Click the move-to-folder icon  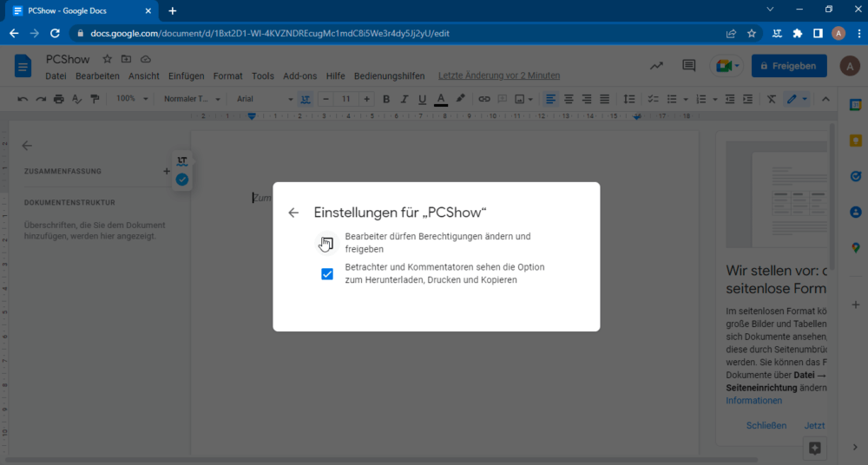point(126,59)
